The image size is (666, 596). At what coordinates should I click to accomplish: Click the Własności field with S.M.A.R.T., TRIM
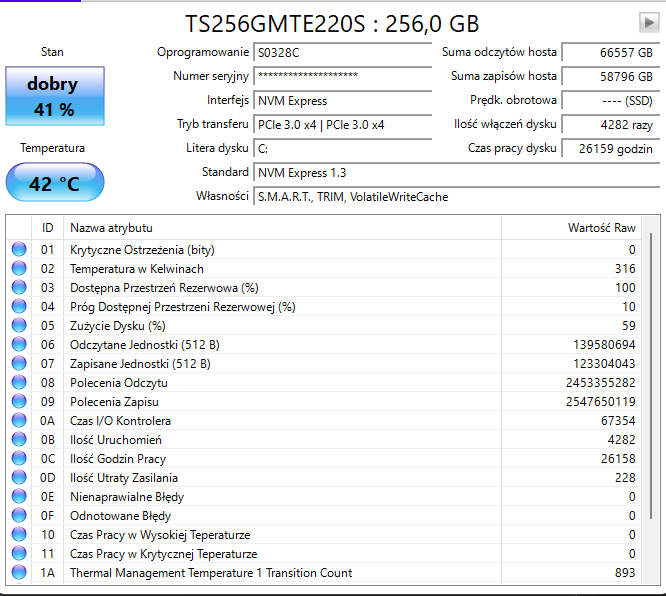coord(454,197)
